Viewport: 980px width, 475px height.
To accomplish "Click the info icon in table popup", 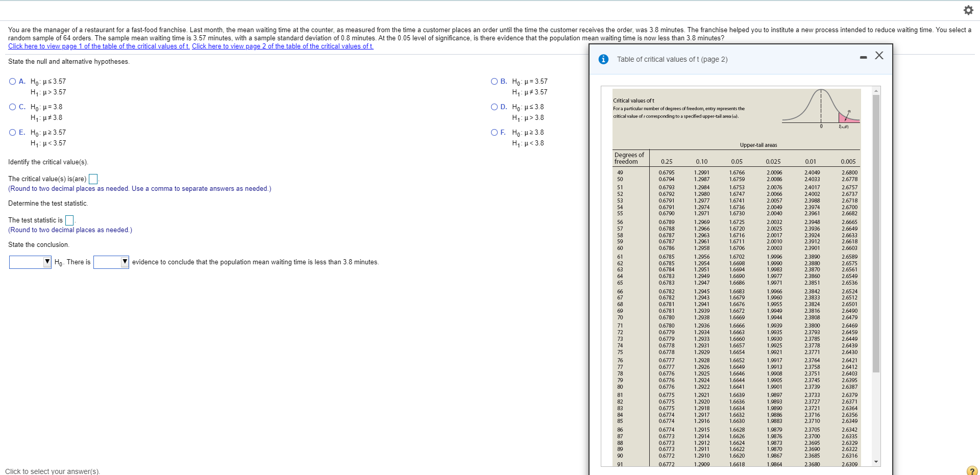I will tap(603, 59).
